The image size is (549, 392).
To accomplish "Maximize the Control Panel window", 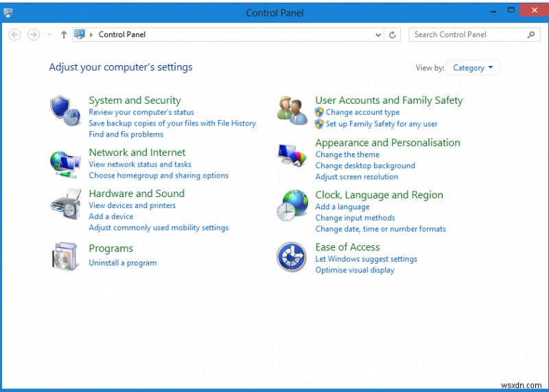I will point(511,10).
